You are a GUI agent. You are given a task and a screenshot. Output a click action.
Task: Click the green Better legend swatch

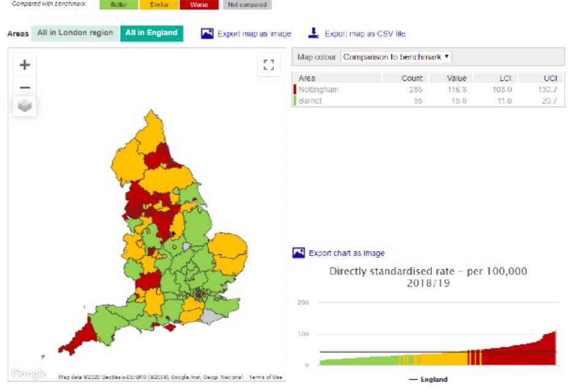tap(119, 5)
